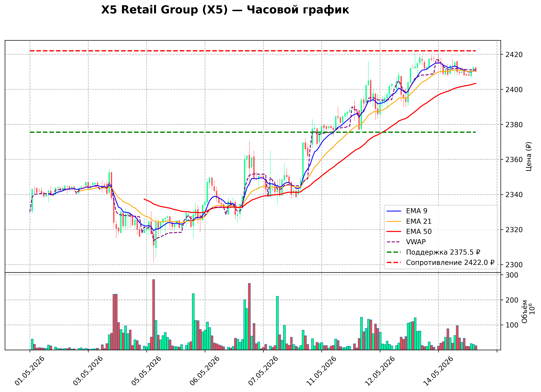This screenshot has height=392, width=541.
Task: Click the price axis label 2320
Action: 514,230
